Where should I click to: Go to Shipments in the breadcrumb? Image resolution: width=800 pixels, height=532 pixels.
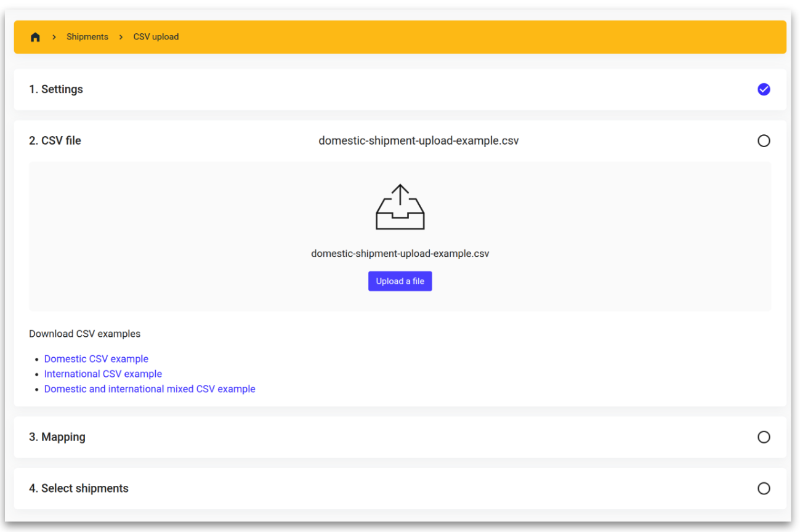tap(87, 37)
